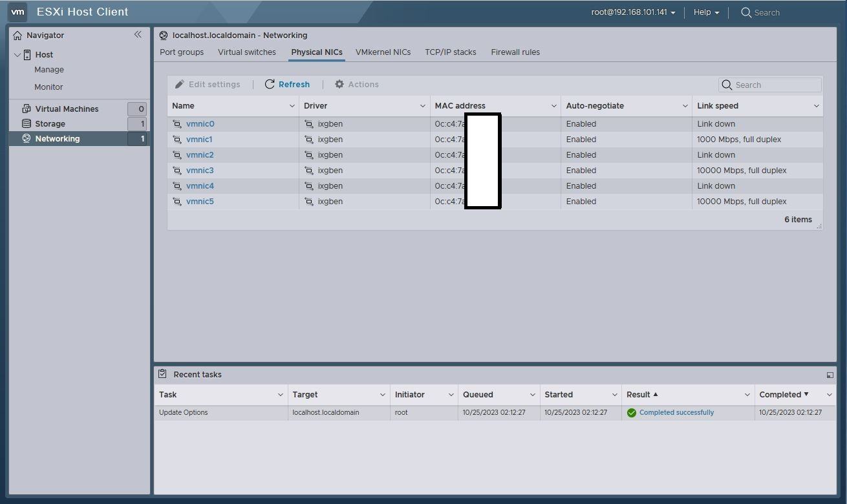Click the magnifier icon in NIC search box
The width and height of the screenshot is (847, 504).
pos(727,85)
